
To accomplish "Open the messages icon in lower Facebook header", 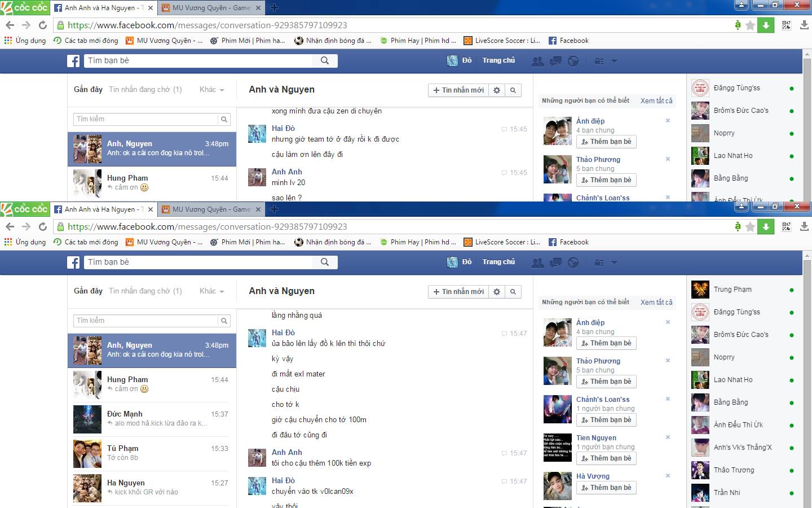I will coord(556,262).
